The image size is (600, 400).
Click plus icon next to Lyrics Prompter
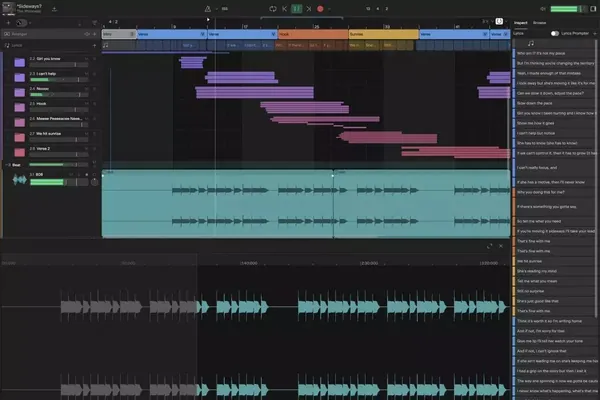click(595, 34)
